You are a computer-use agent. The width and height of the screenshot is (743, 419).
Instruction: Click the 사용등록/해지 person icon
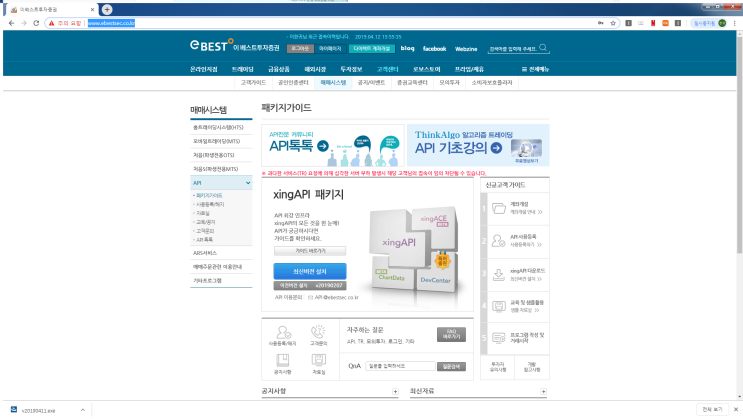click(x=283, y=332)
